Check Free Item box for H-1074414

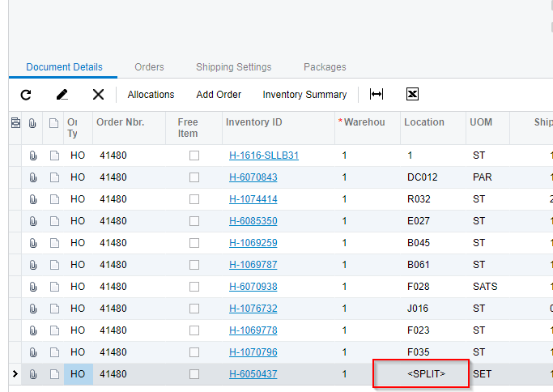[x=194, y=199]
